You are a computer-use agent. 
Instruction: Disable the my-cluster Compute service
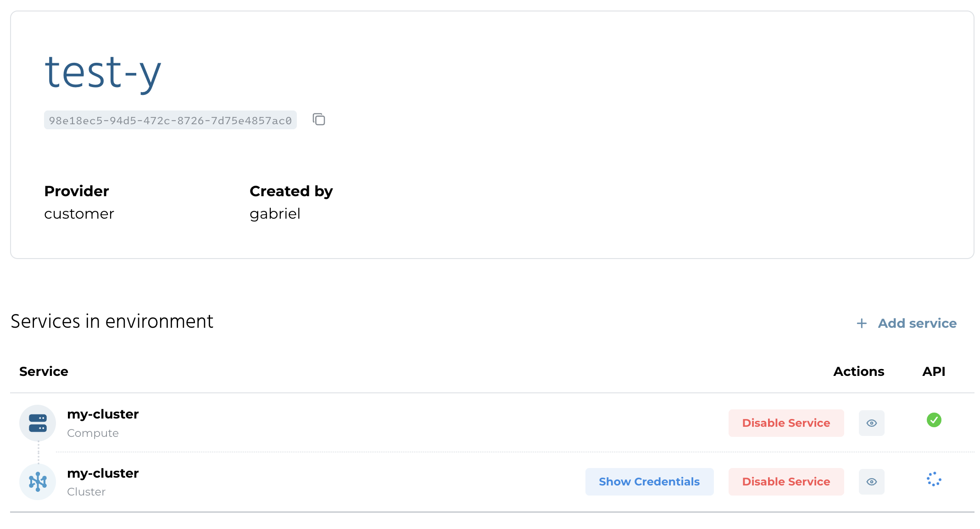tap(786, 423)
